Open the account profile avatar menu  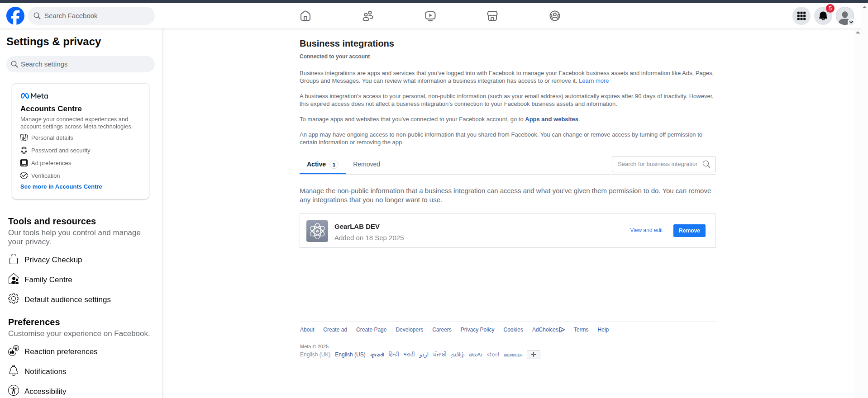pyautogui.click(x=845, y=16)
